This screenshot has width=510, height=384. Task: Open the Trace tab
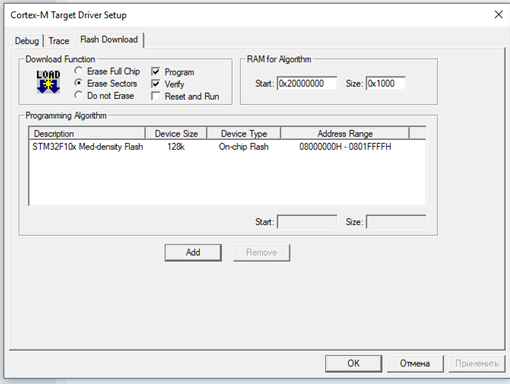[59, 41]
